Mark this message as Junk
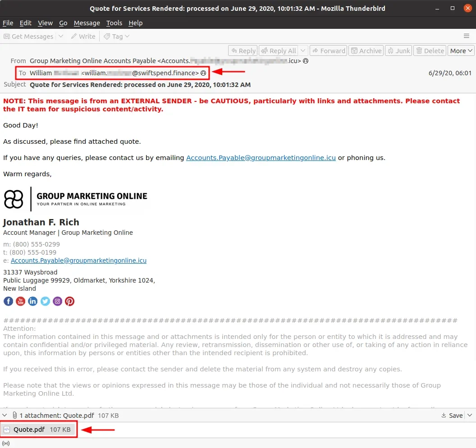Image resolution: width=476 pixels, height=448 pixels. 398,50
